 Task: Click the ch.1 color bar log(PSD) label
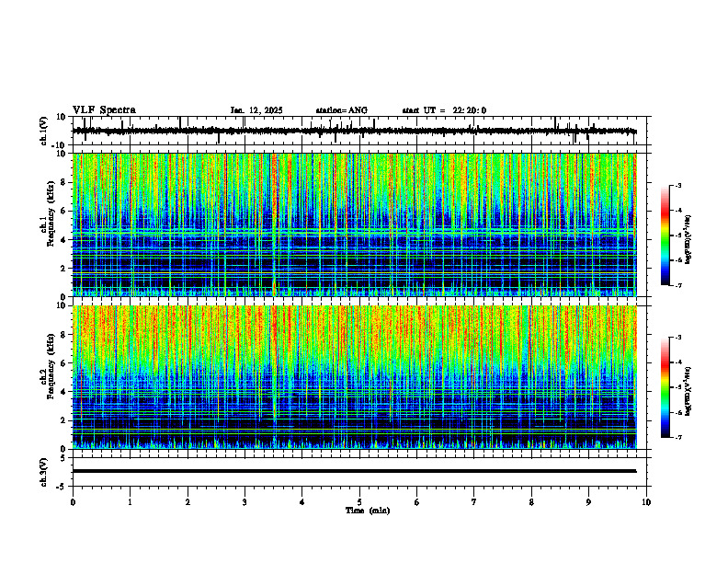tap(688, 239)
